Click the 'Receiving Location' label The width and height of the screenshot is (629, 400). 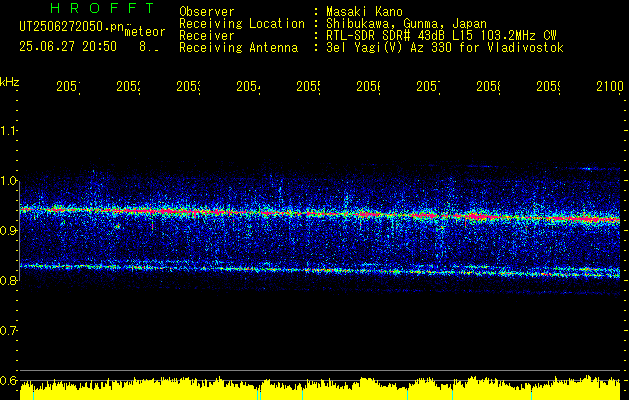coord(242,24)
